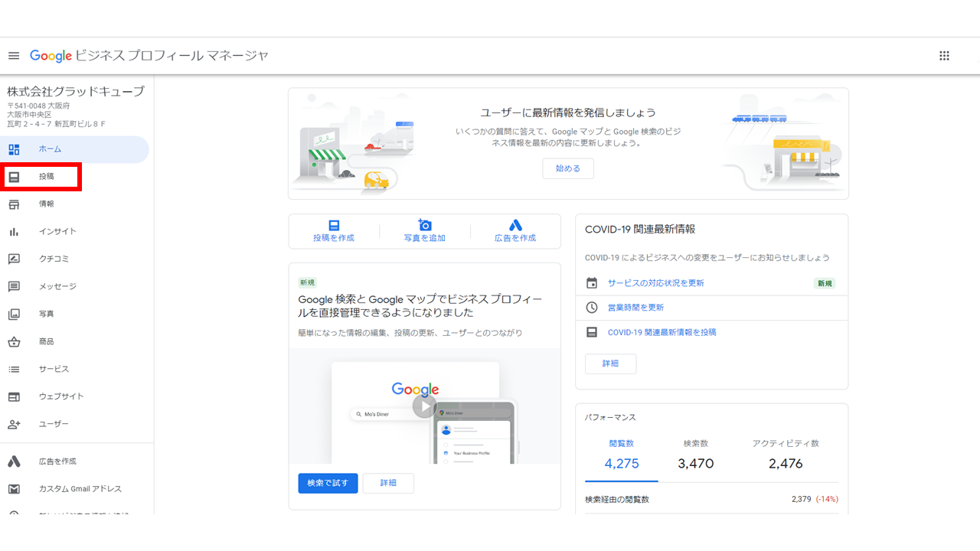Click the clock icon beside 営業時間を更新
980x551 pixels.
pos(592,308)
